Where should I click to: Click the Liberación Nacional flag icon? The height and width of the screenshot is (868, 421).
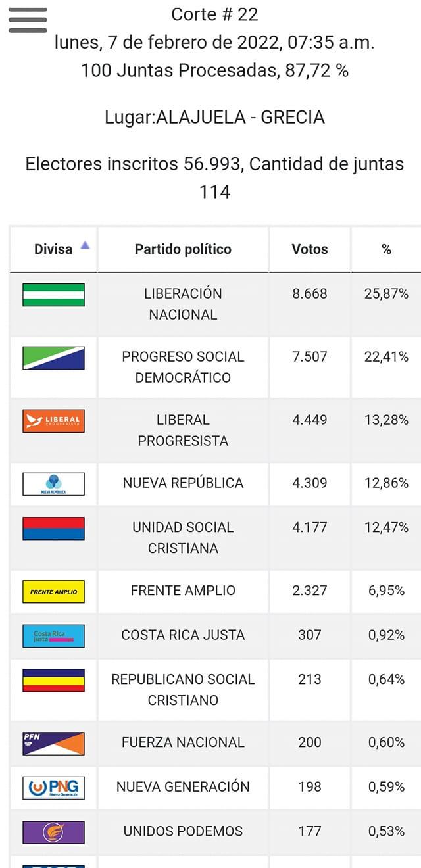point(53,295)
